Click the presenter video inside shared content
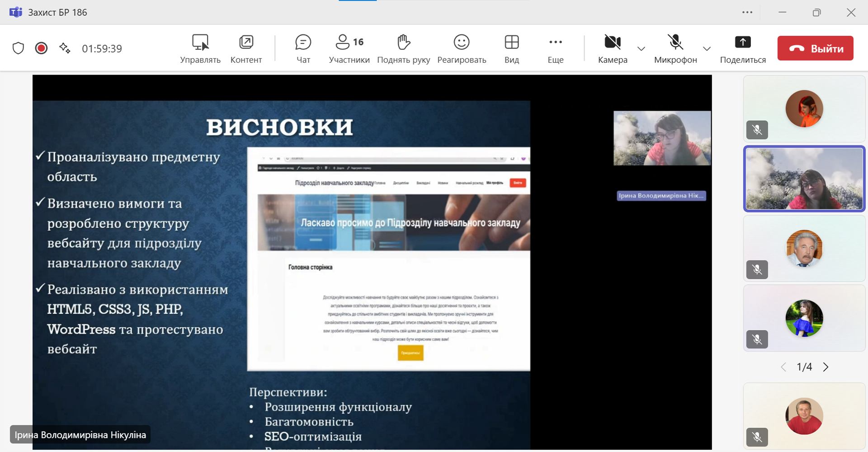868x452 pixels. pos(662,138)
